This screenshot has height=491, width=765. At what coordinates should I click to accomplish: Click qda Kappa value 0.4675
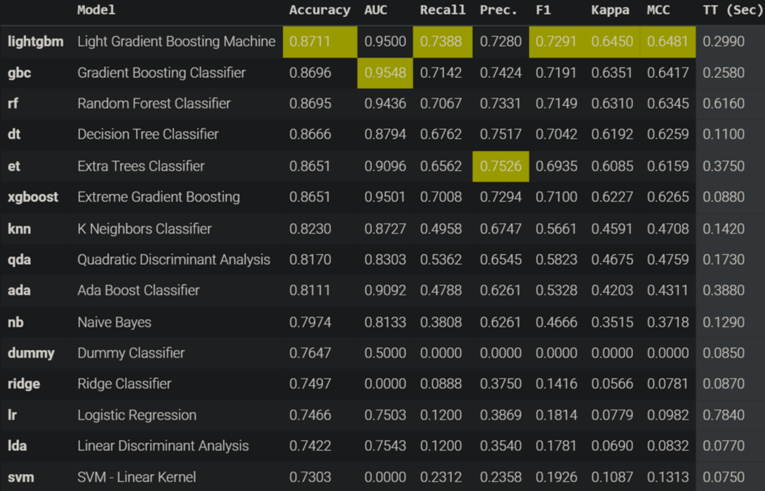click(612, 259)
